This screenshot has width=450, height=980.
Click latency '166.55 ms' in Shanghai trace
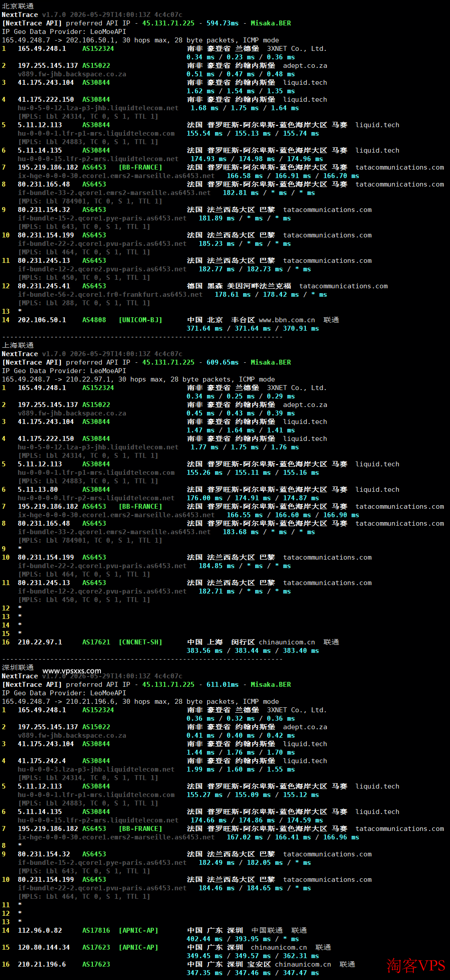pyautogui.click(x=245, y=515)
